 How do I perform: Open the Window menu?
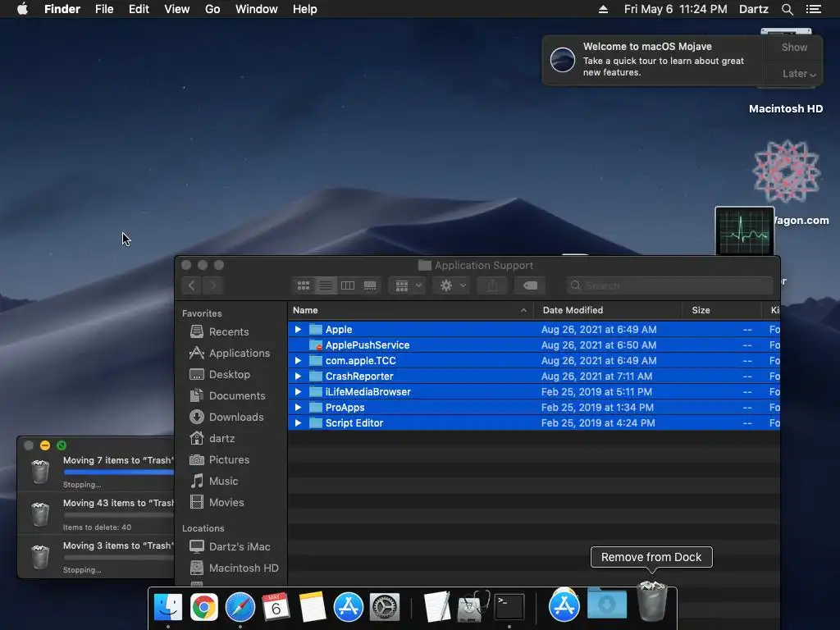[257, 9]
